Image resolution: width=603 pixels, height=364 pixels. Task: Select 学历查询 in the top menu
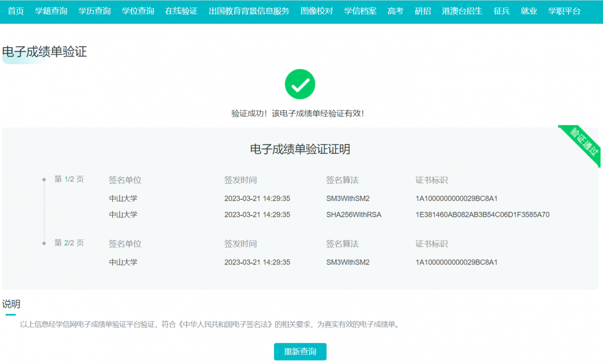94,11
